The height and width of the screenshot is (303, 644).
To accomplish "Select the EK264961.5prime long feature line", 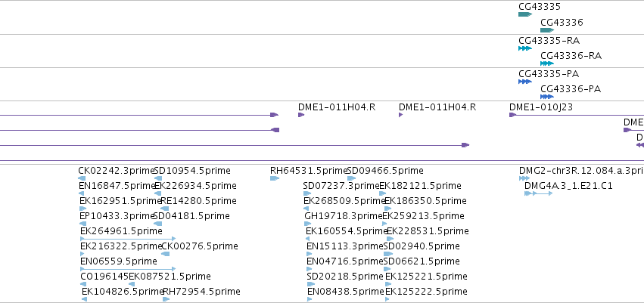I will [128, 239].
